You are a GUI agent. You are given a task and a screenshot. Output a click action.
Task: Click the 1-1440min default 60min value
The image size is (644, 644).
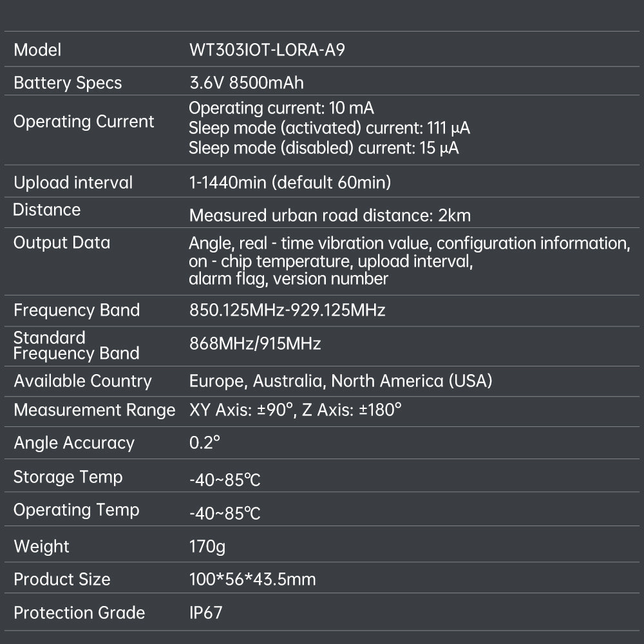pos(290,182)
